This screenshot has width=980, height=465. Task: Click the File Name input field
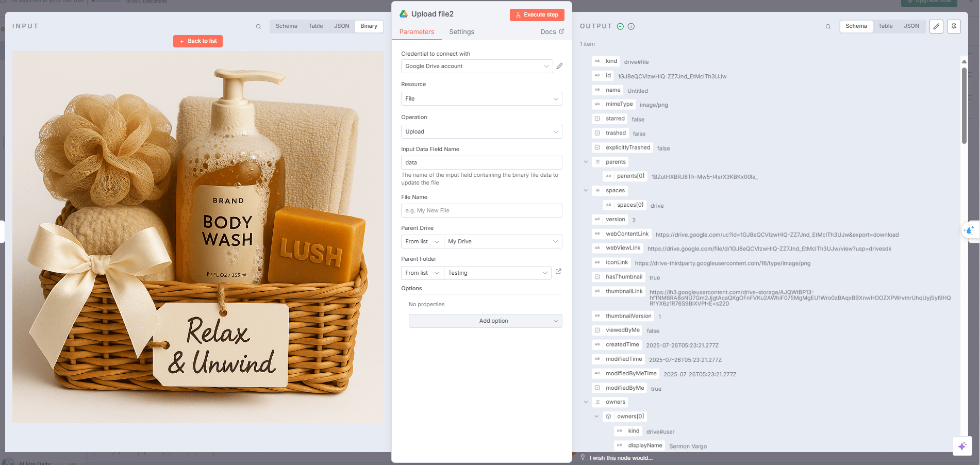(x=481, y=210)
